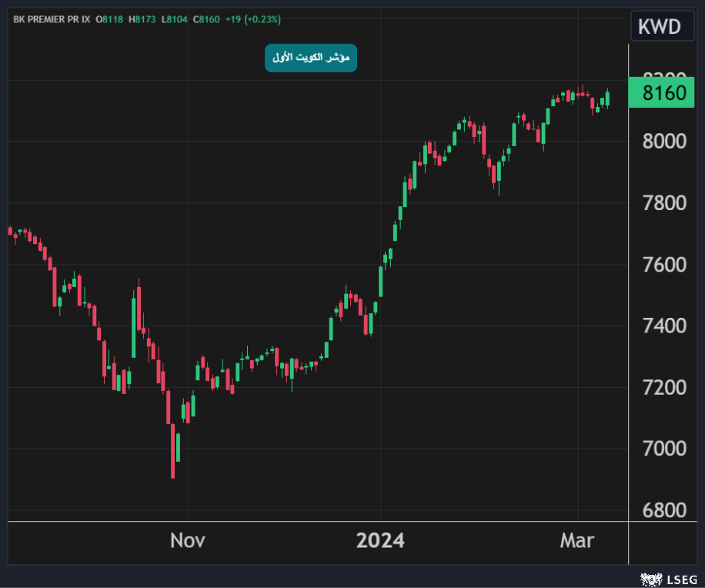Viewport: 705px width, 588px height.
Task: Select the high value H8173 in legend
Action: pyautogui.click(x=144, y=18)
